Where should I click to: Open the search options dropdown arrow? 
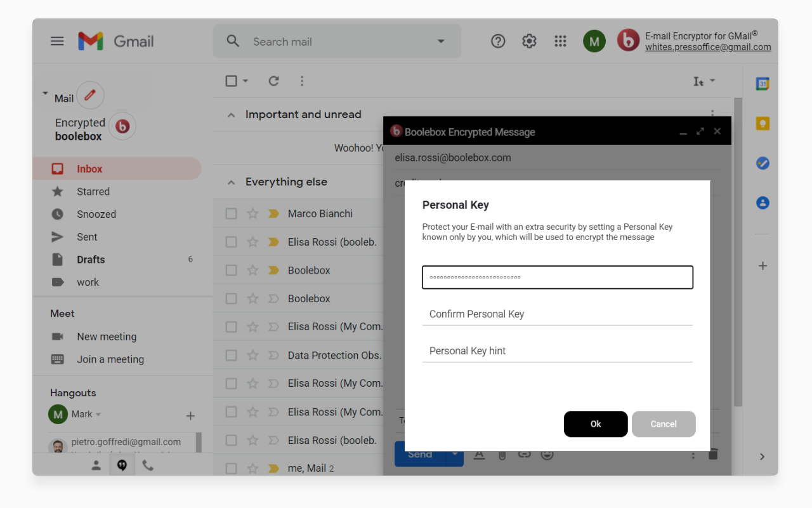pyautogui.click(x=441, y=41)
